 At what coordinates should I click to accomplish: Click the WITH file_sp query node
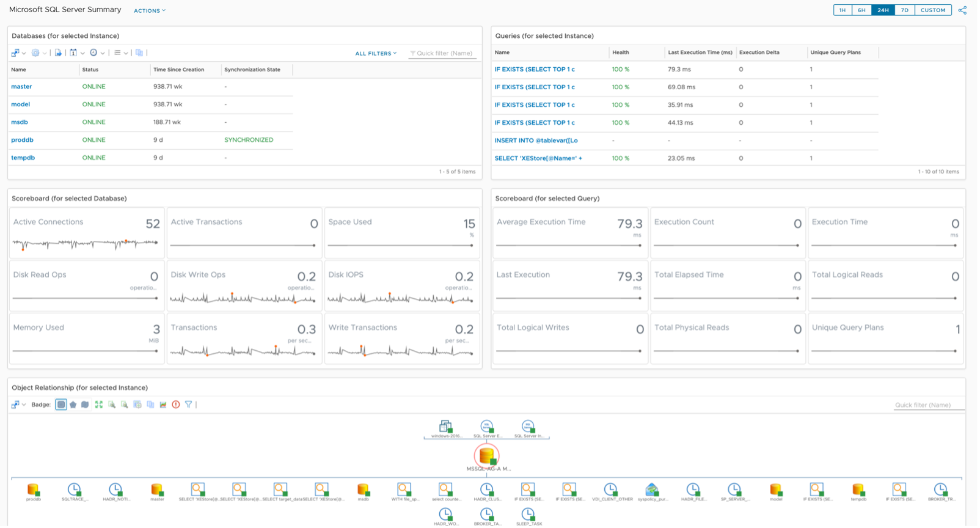click(405, 490)
